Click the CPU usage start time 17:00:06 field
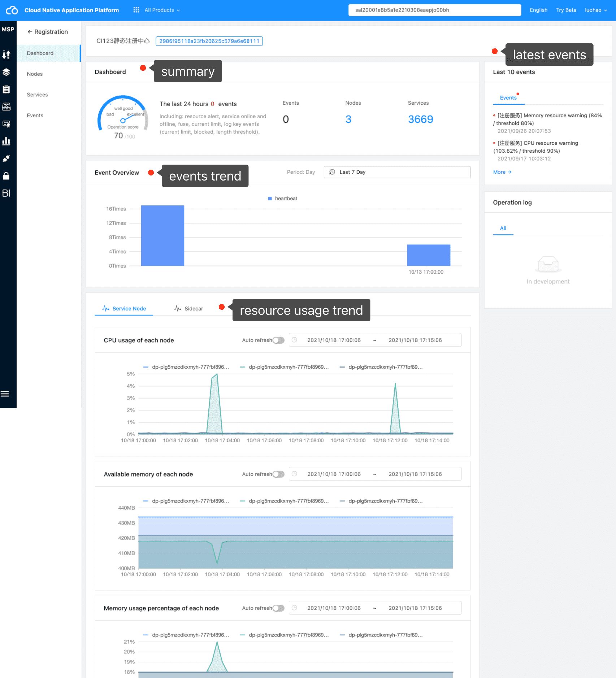This screenshot has height=678, width=616. 334,340
